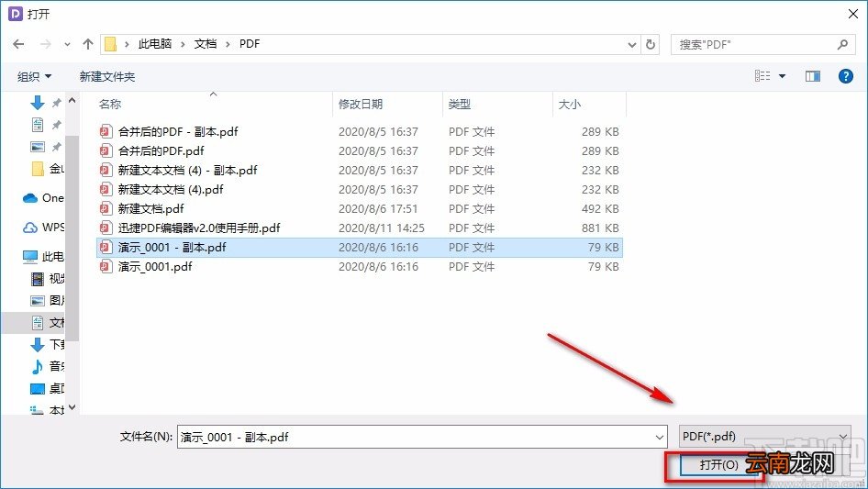
Task: Click 文档 in the address path
Action: coord(205,44)
